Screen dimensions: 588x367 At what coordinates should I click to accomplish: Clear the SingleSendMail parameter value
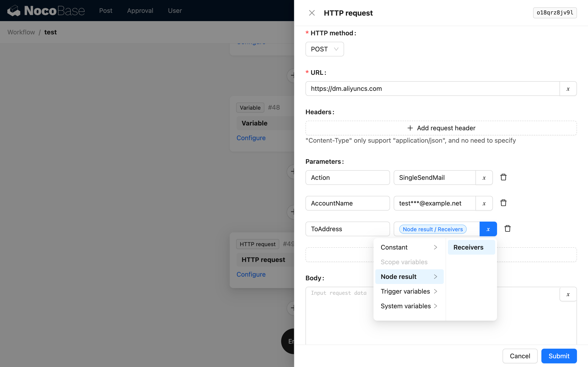point(484,178)
